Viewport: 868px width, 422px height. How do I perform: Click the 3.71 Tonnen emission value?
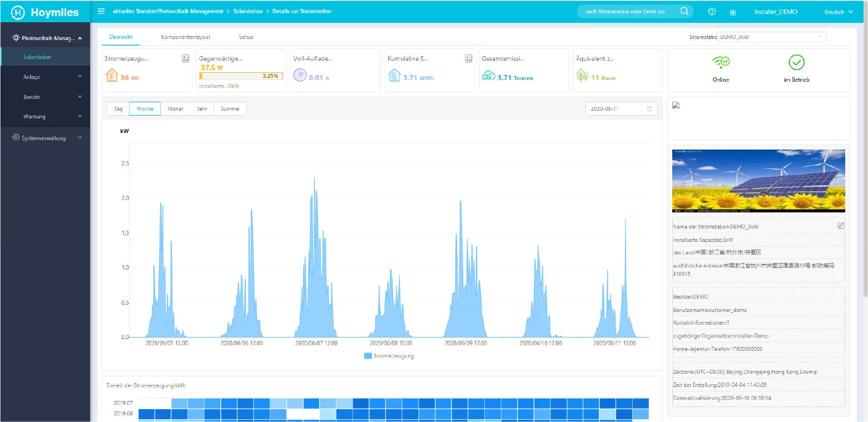coord(515,78)
